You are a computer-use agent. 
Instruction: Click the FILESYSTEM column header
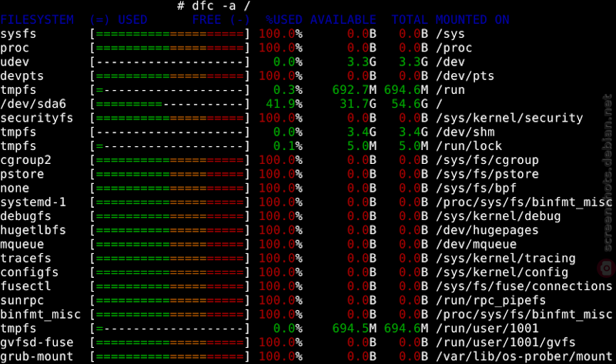[37, 20]
